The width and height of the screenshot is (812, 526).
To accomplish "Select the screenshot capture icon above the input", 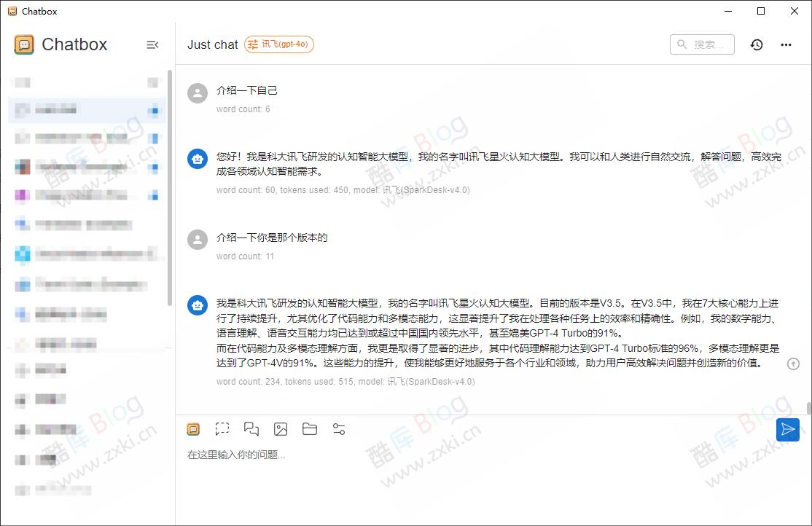I will 222,429.
